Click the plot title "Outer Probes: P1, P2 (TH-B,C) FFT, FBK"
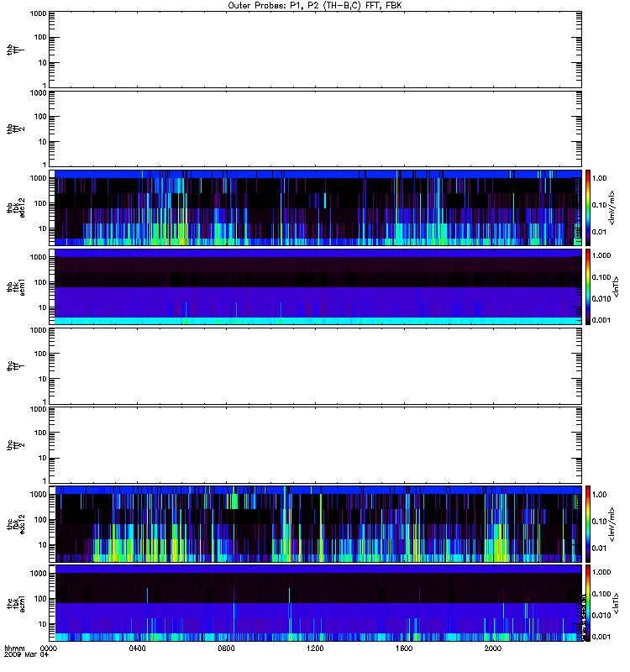Image resolution: width=630 pixels, height=672 pixels. (315, 6)
